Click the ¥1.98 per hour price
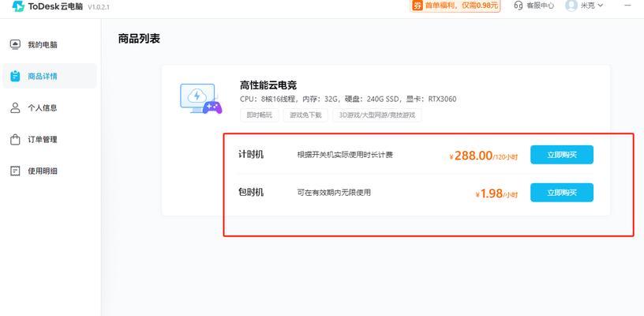 click(x=496, y=194)
